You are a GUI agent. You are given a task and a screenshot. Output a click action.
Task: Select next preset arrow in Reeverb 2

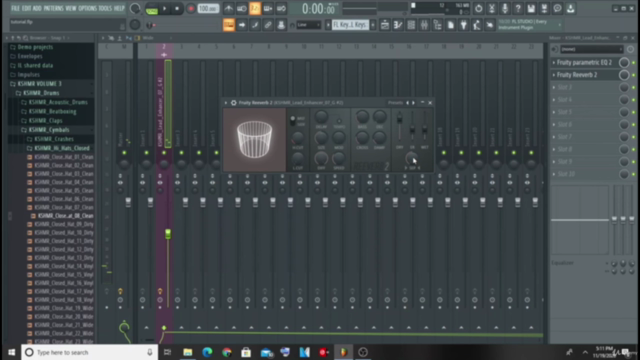(x=413, y=103)
